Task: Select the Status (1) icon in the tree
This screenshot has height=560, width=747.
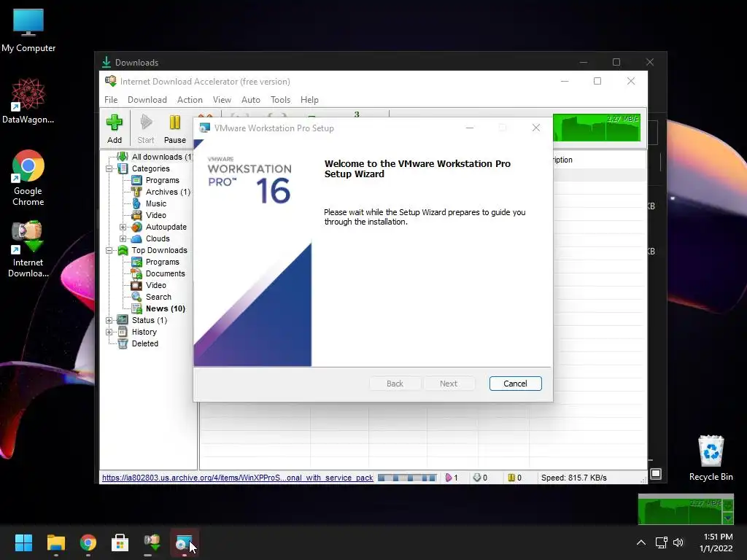Action: tap(123, 320)
